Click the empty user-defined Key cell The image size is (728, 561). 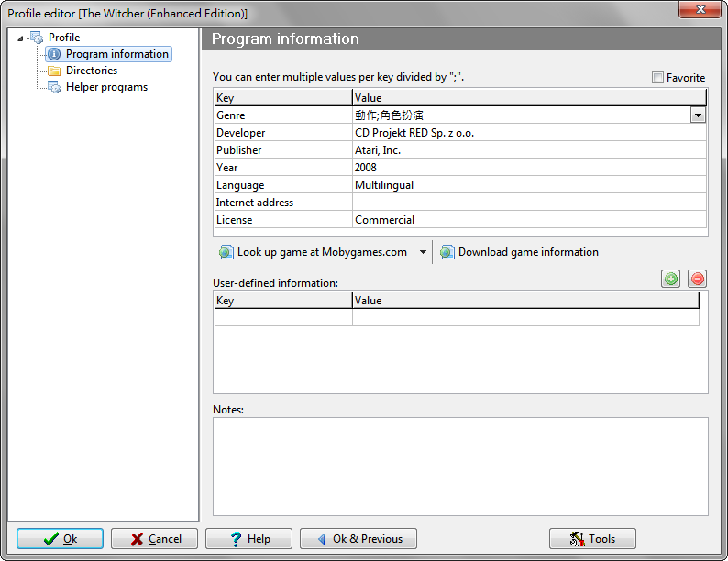283,317
